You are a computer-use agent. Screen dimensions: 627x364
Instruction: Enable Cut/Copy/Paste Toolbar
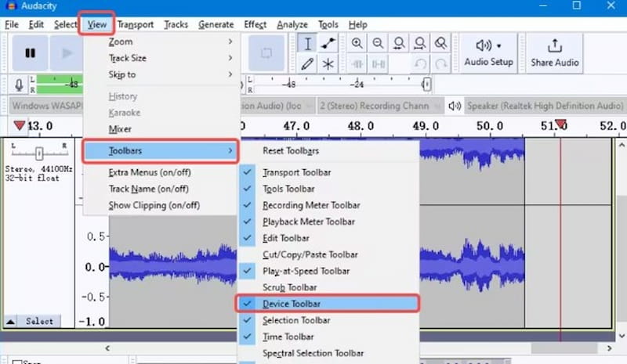tap(328, 254)
